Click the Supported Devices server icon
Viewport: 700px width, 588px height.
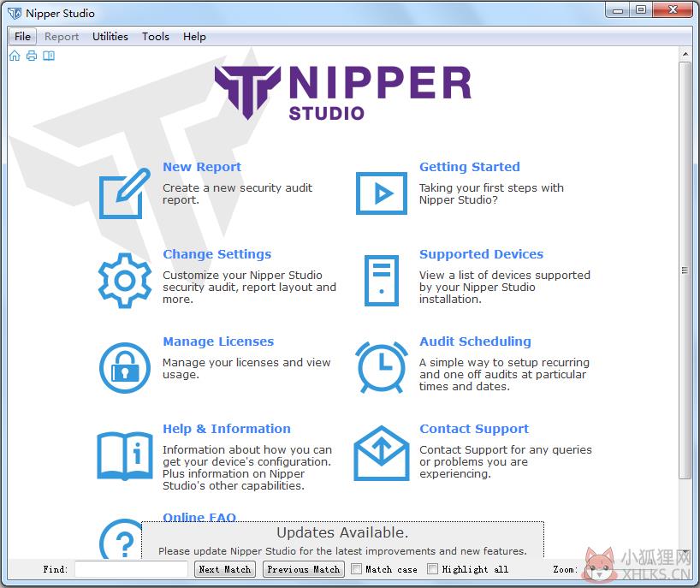[x=382, y=281]
